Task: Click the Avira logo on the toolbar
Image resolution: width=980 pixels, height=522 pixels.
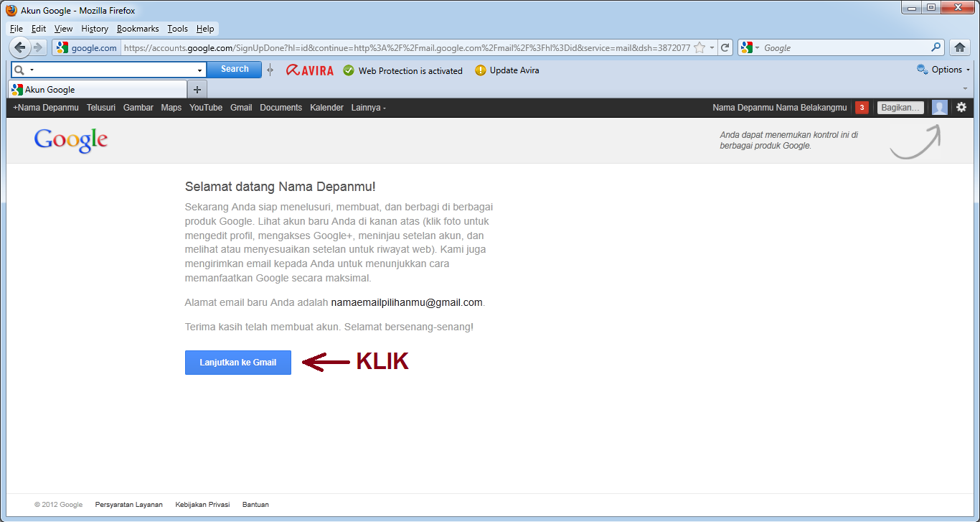Action: (x=308, y=70)
